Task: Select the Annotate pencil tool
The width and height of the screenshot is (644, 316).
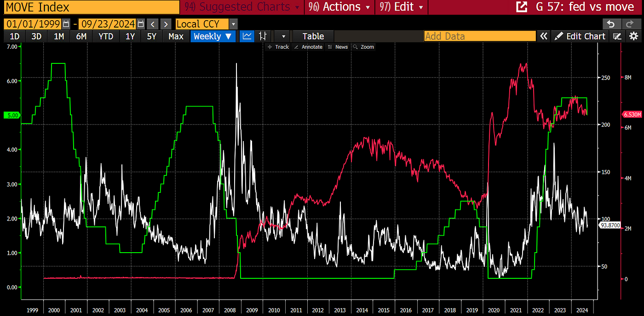Action: (308, 47)
